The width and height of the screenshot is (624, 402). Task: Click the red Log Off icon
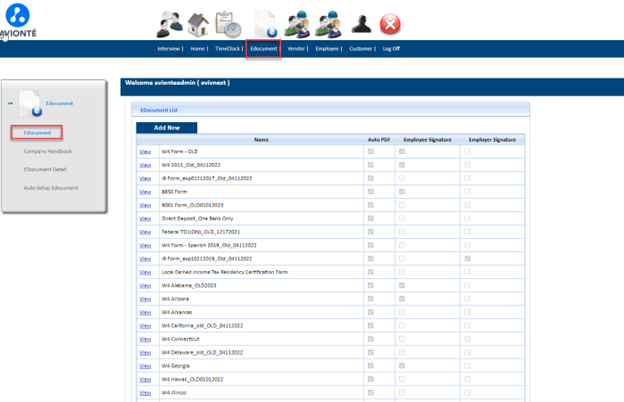390,23
